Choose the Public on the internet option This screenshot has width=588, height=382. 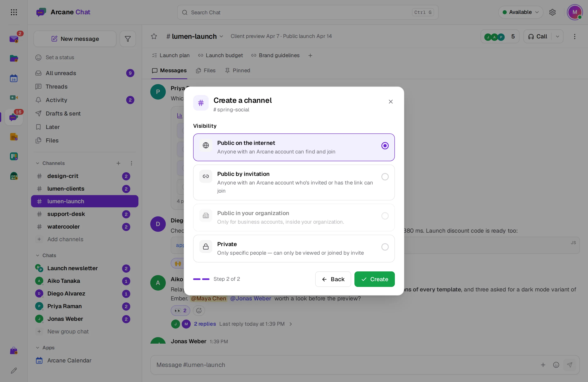coord(294,147)
